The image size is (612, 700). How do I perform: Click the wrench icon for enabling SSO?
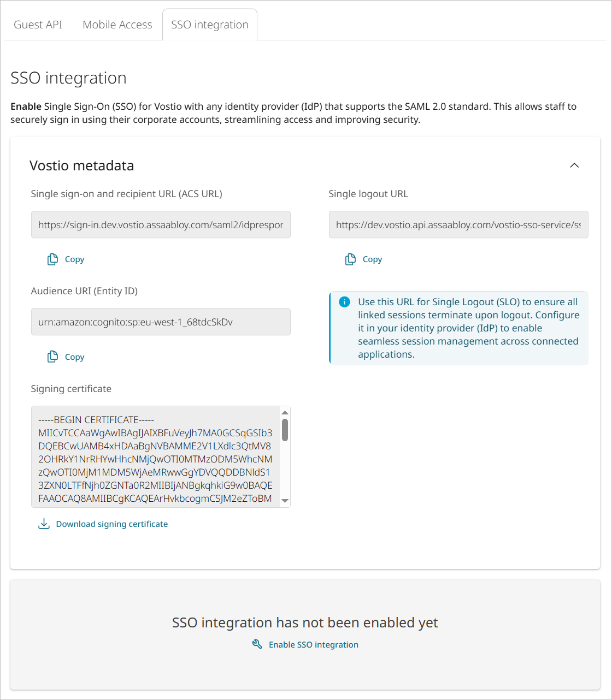[257, 645]
